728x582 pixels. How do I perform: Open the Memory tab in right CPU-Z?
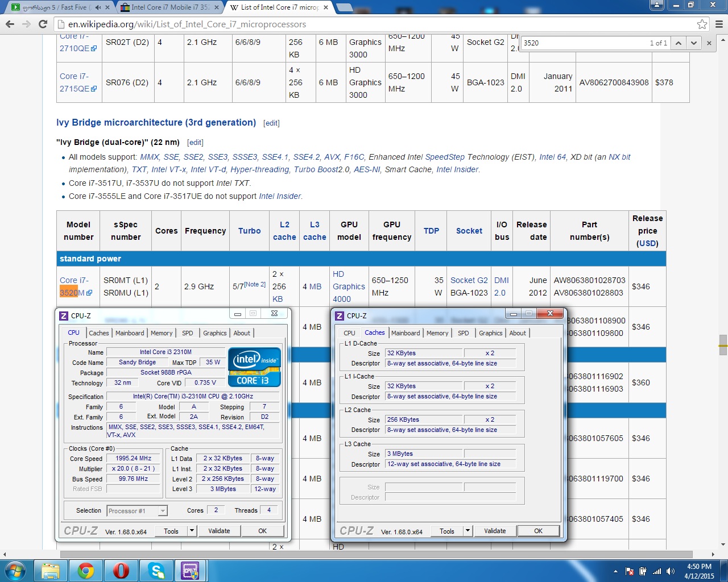[x=437, y=333]
